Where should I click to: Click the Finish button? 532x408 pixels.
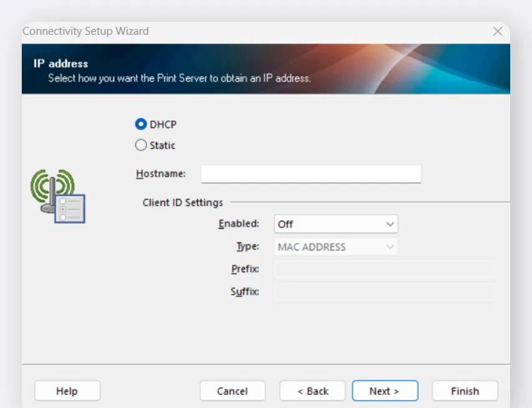[465, 391]
